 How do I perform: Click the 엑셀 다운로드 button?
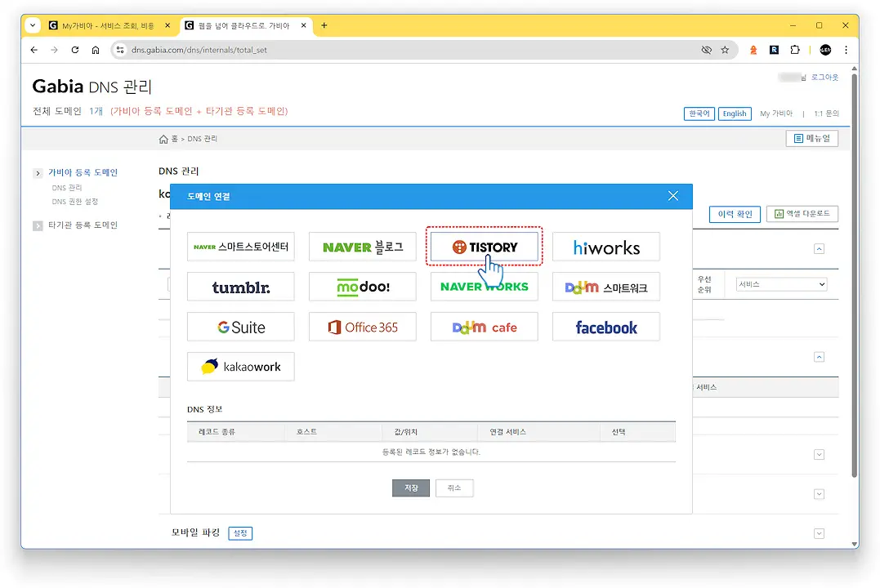coord(802,214)
